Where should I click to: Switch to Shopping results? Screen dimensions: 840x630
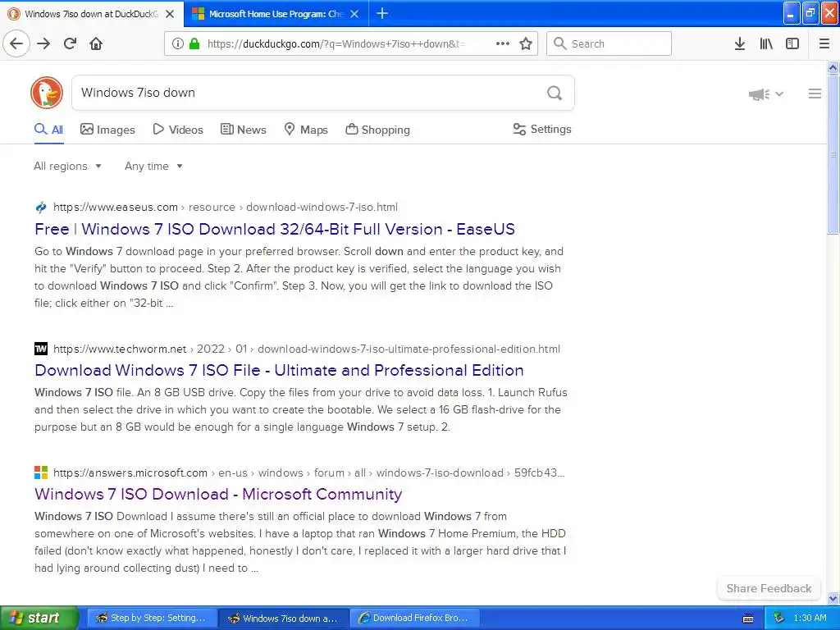[377, 130]
